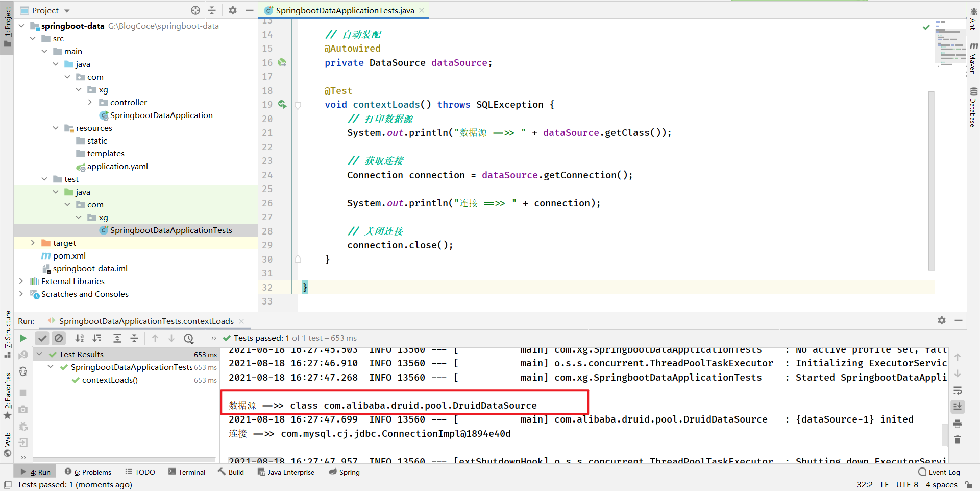Rerun failed tests
Image resolution: width=980 pixels, height=491 pixels.
23,355
